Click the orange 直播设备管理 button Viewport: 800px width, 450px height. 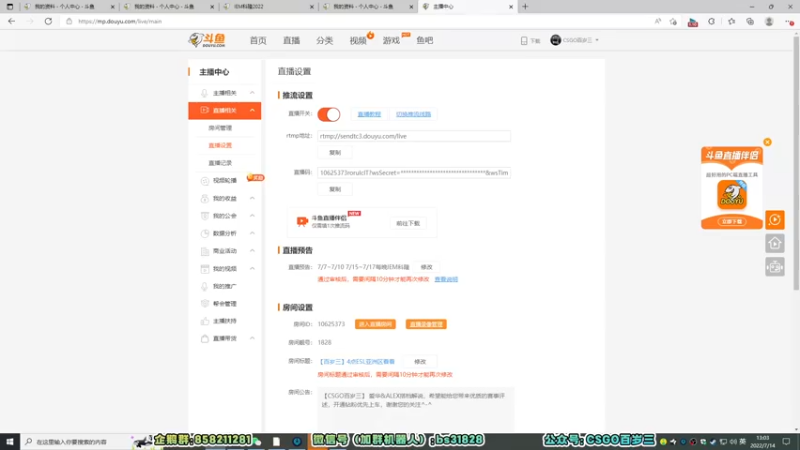pos(426,324)
